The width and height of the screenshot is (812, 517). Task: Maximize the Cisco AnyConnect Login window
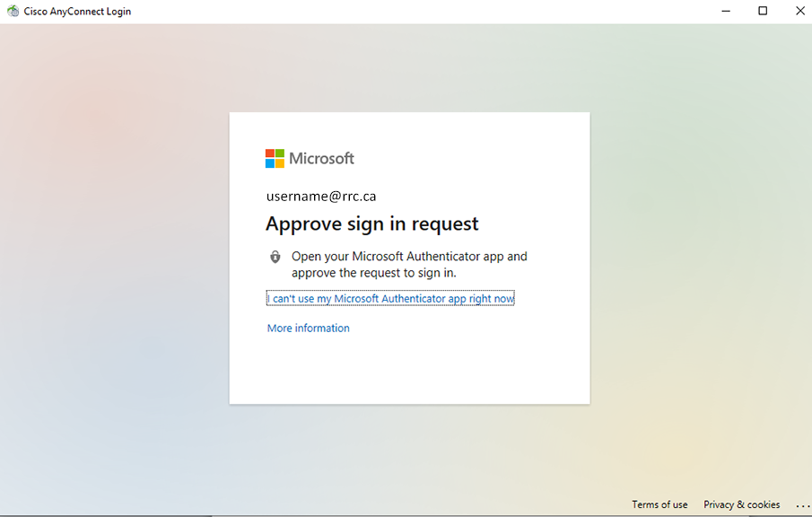point(763,11)
